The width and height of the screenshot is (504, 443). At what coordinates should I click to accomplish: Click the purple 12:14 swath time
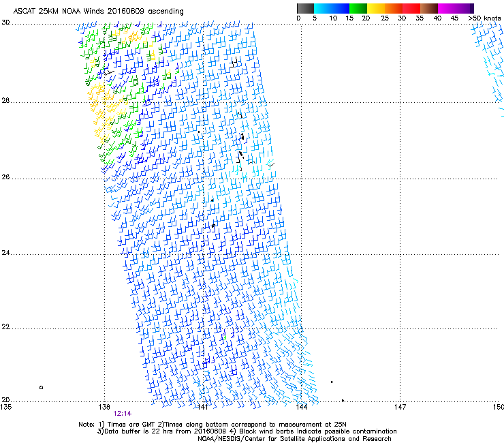point(122,414)
